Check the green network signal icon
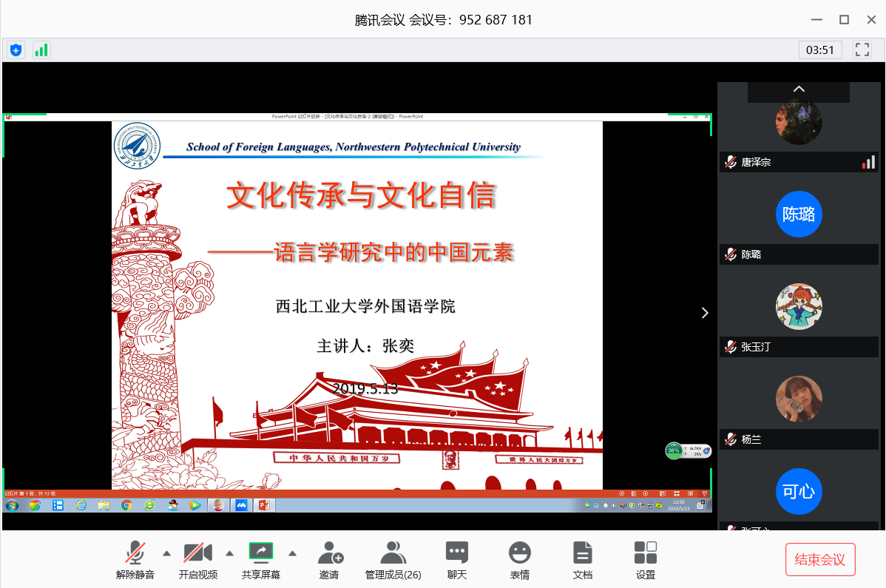Viewport: 886px width, 588px height. coord(41,50)
